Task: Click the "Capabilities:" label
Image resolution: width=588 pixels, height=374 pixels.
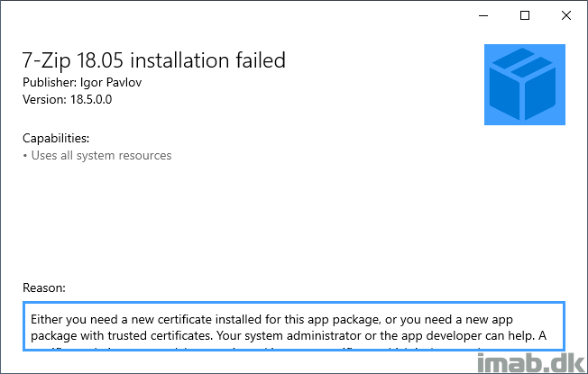Action: [56, 138]
